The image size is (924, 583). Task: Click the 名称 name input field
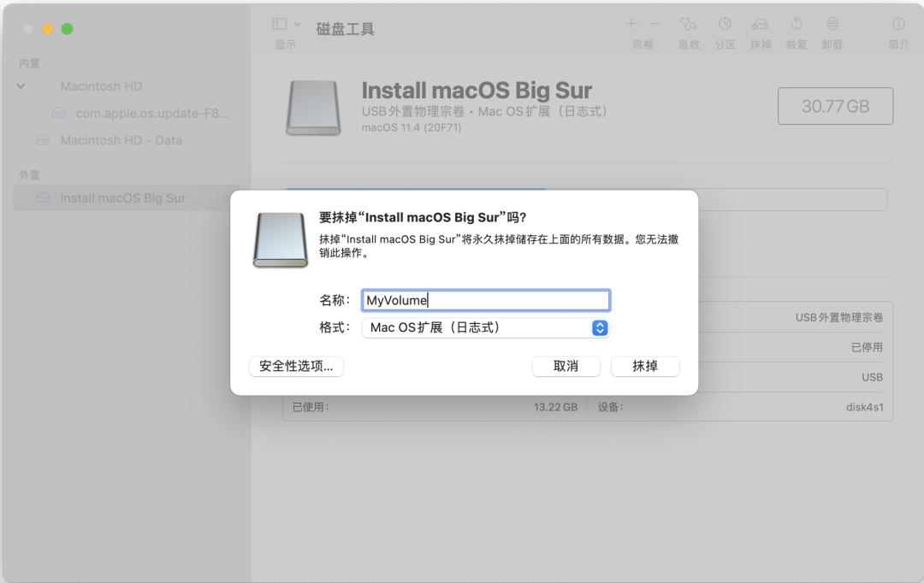(x=485, y=300)
